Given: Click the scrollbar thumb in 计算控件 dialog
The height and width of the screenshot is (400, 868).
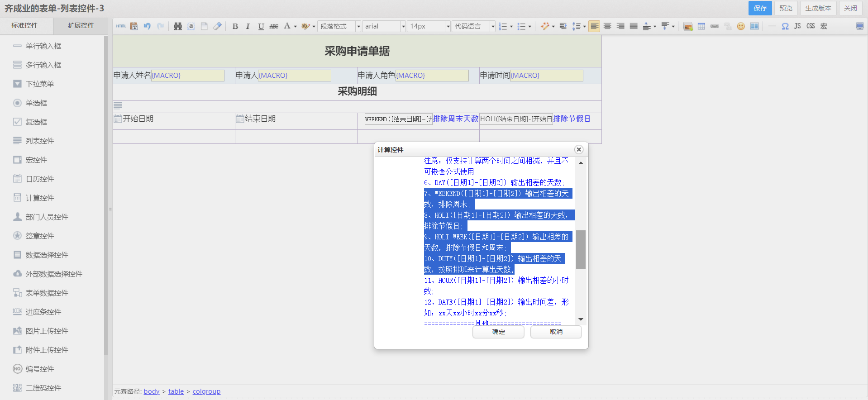Looking at the screenshot, I should pos(581,250).
